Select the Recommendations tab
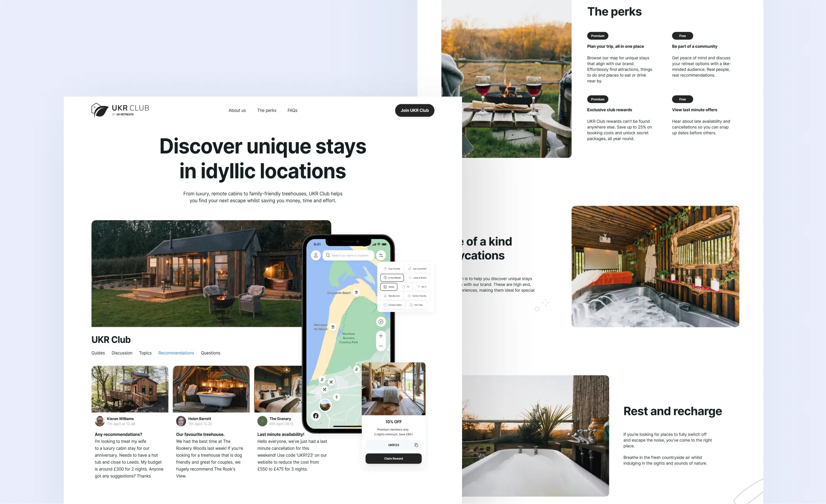 click(x=176, y=352)
